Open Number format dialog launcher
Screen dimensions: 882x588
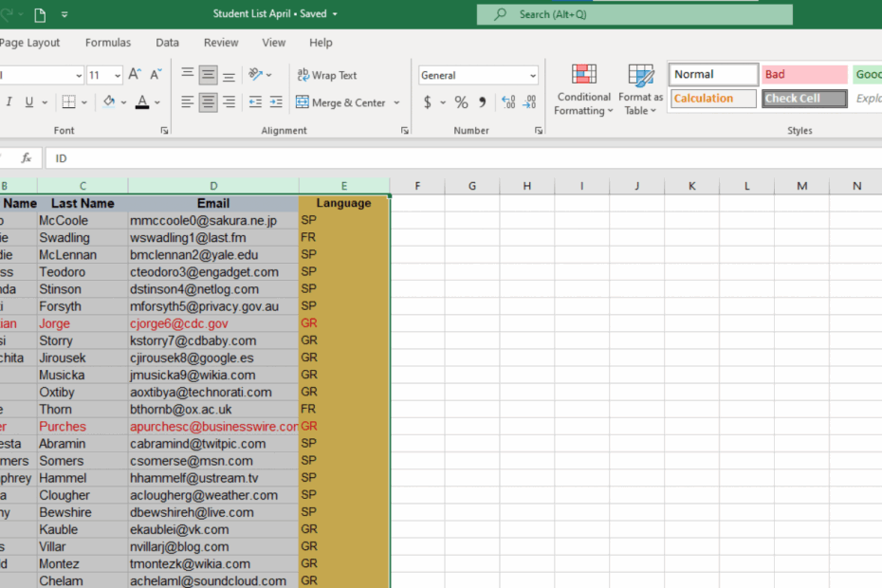coord(539,131)
